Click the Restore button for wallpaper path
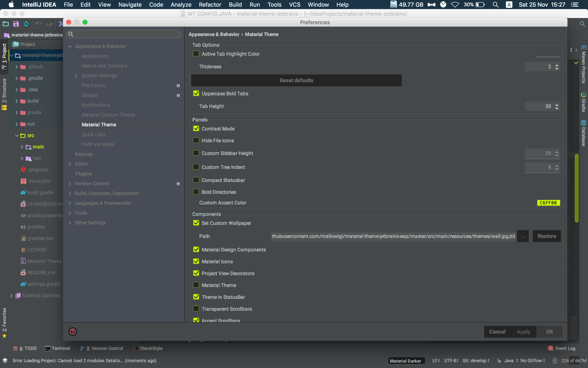 [x=546, y=236]
